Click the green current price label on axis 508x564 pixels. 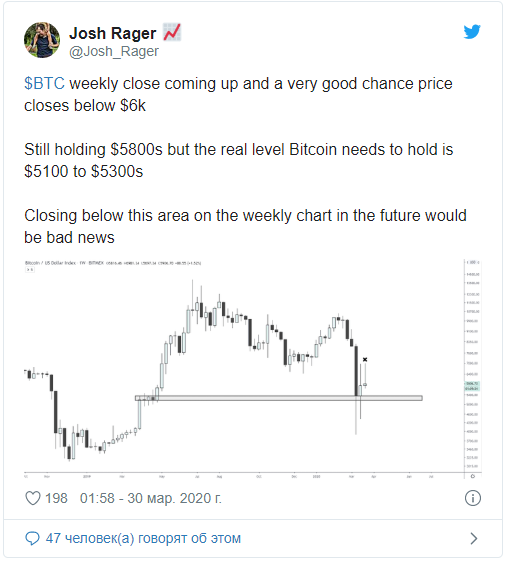point(472,384)
